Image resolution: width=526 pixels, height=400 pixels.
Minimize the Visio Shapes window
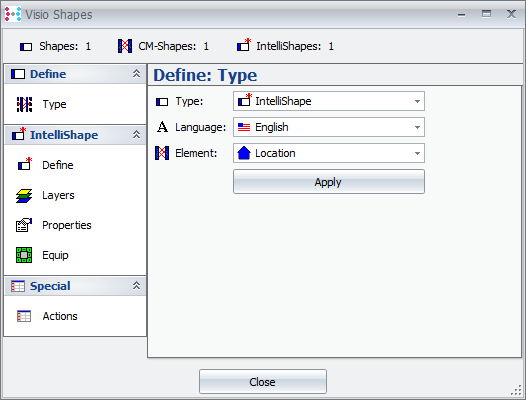(x=461, y=15)
